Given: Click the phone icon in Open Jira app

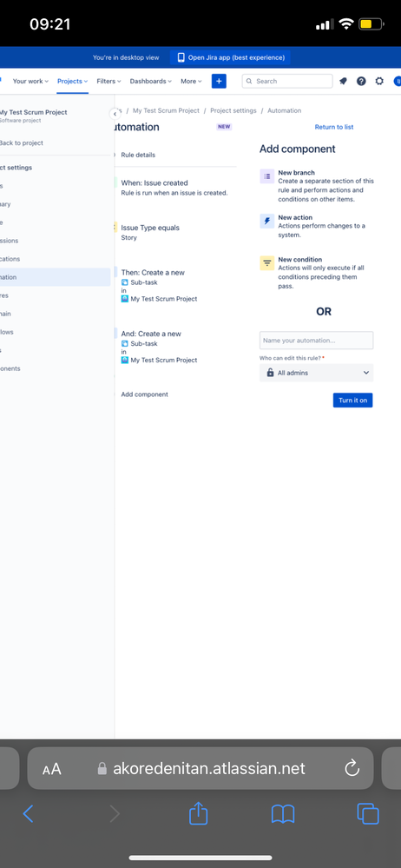Looking at the screenshot, I should [181, 57].
